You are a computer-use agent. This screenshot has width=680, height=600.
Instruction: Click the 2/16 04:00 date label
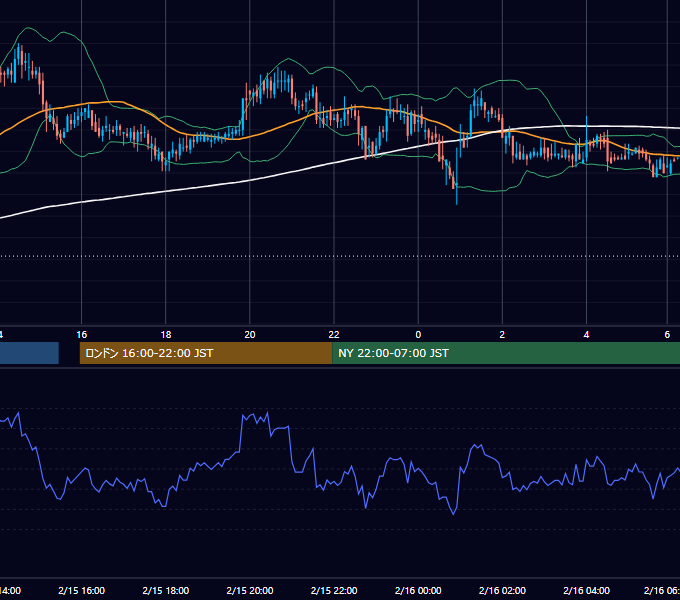coord(586,590)
